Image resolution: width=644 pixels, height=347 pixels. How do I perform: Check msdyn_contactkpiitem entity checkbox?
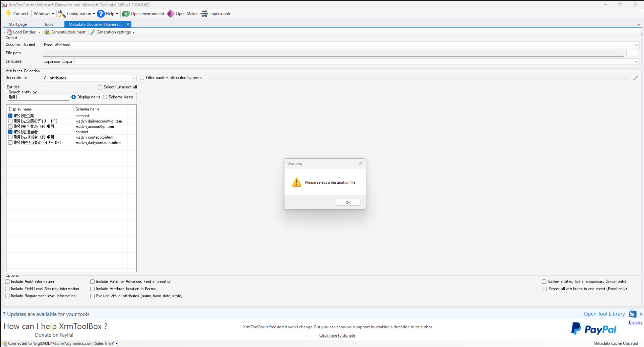(10, 137)
